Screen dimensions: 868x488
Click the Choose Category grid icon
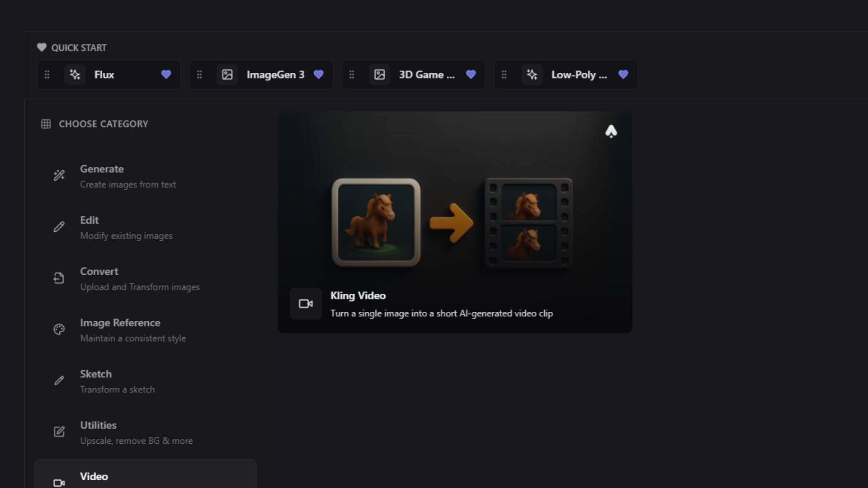pos(46,124)
